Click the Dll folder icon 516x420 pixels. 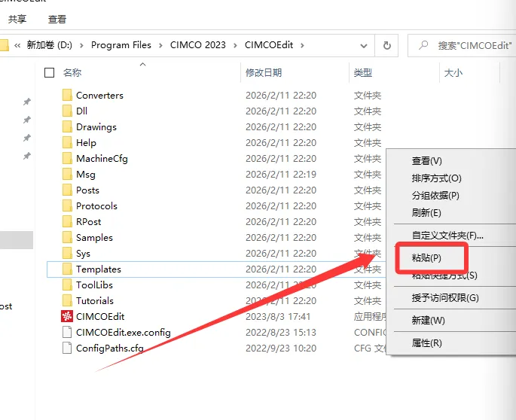[x=67, y=111]
